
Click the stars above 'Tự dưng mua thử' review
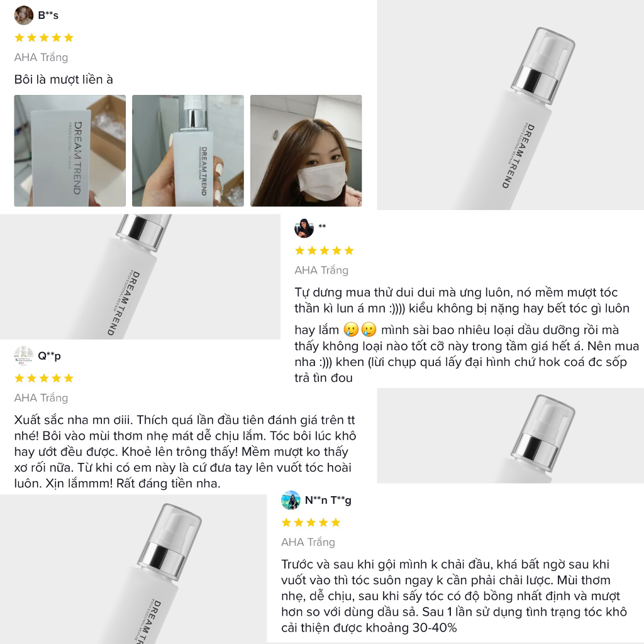325,251
